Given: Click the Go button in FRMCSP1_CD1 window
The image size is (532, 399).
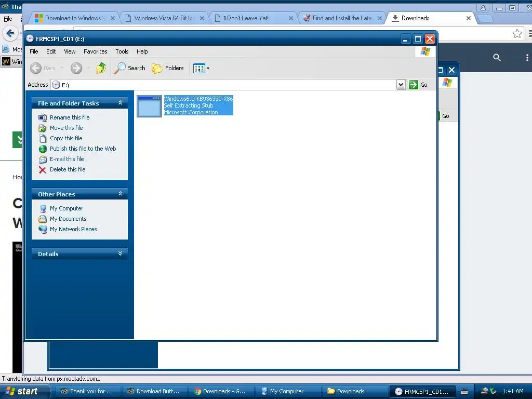Looking at the screenshot, I should (x=418, y=85).
